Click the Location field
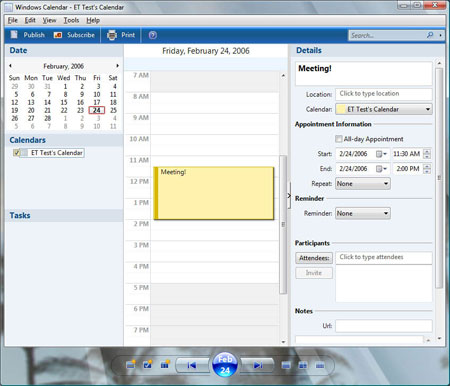The height and width of the screenshot is (386, 450). coord(384,94)
